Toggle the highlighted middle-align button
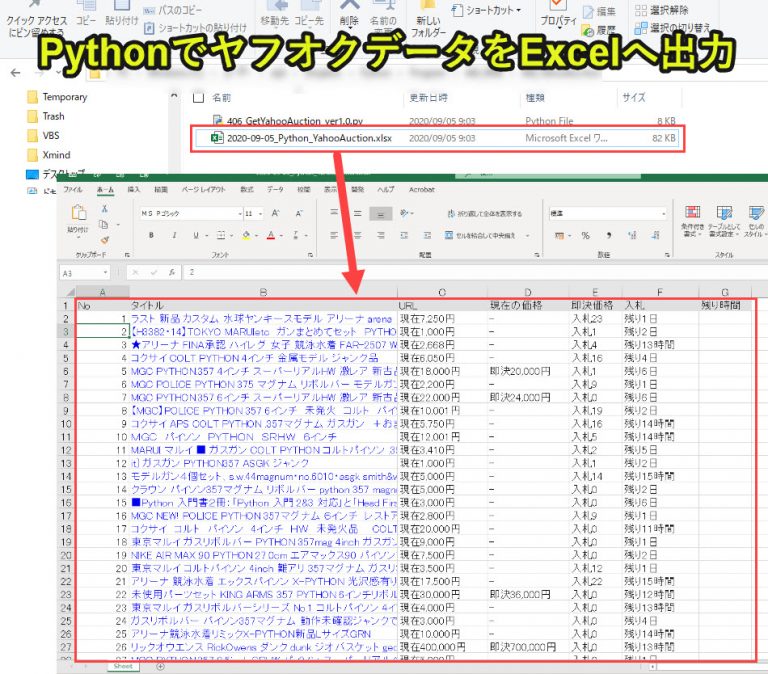The width and height of the screenshot is (768, 674). tap(381, 214)
